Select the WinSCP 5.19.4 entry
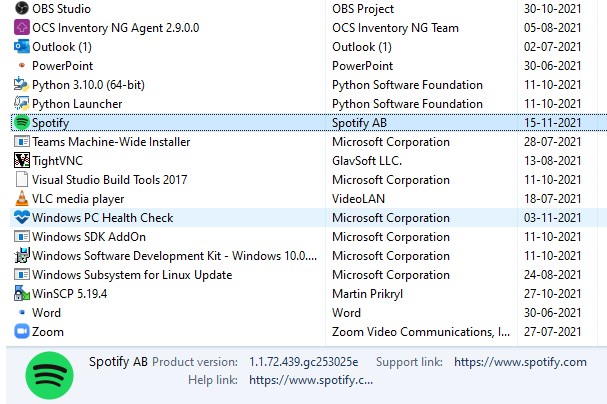 point(70,294)
